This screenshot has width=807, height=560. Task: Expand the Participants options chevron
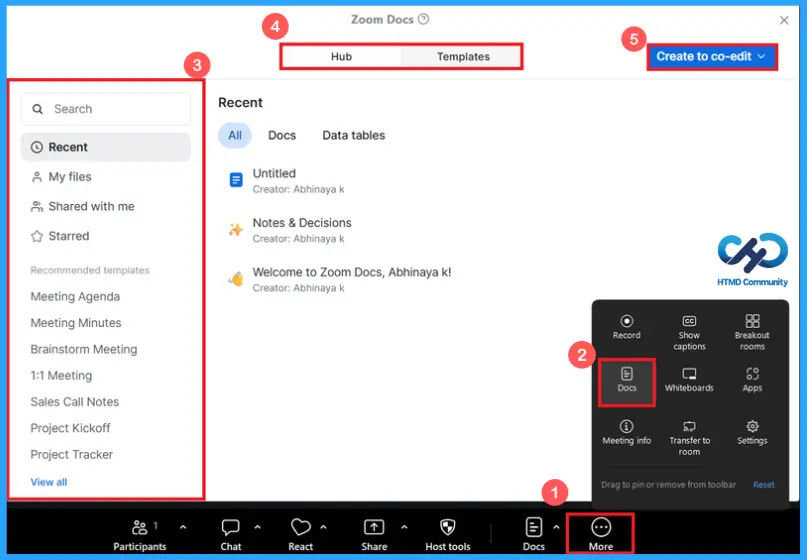183,527
